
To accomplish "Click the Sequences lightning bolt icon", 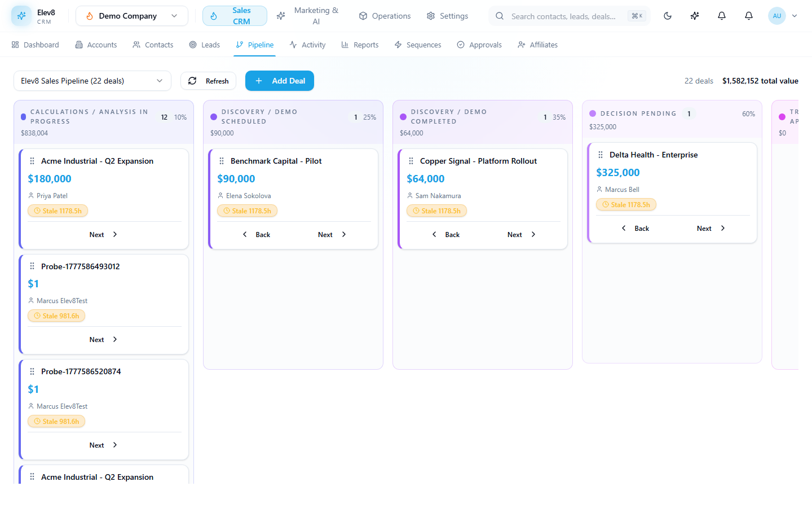I will tap(398, 45).
